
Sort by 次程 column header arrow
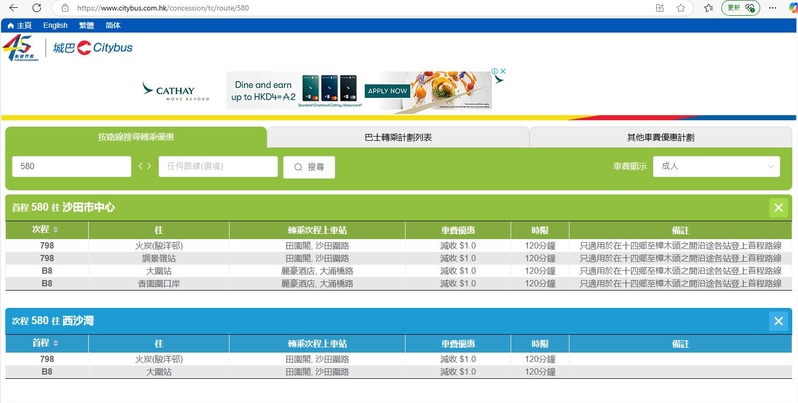tap(55, 230)
